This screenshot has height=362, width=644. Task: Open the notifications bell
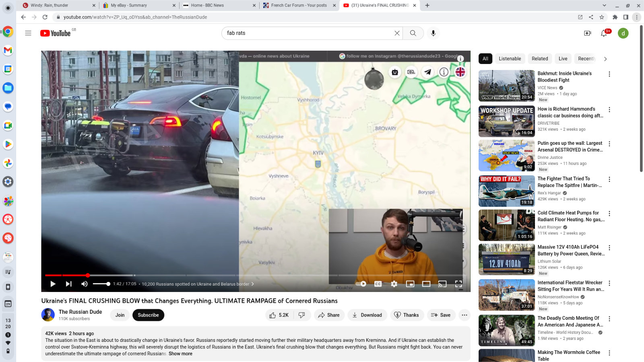[604, 33]
